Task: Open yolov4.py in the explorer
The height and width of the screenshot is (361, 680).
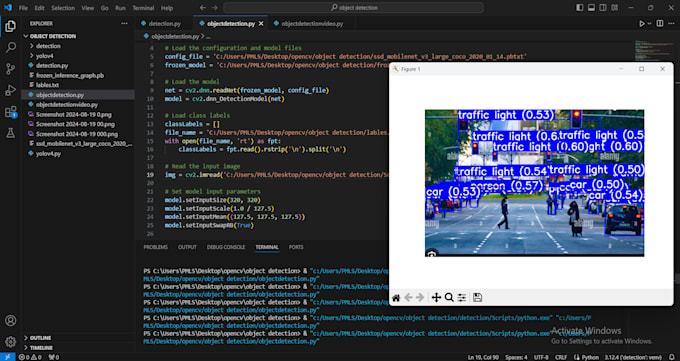Action: click(78, 154)
